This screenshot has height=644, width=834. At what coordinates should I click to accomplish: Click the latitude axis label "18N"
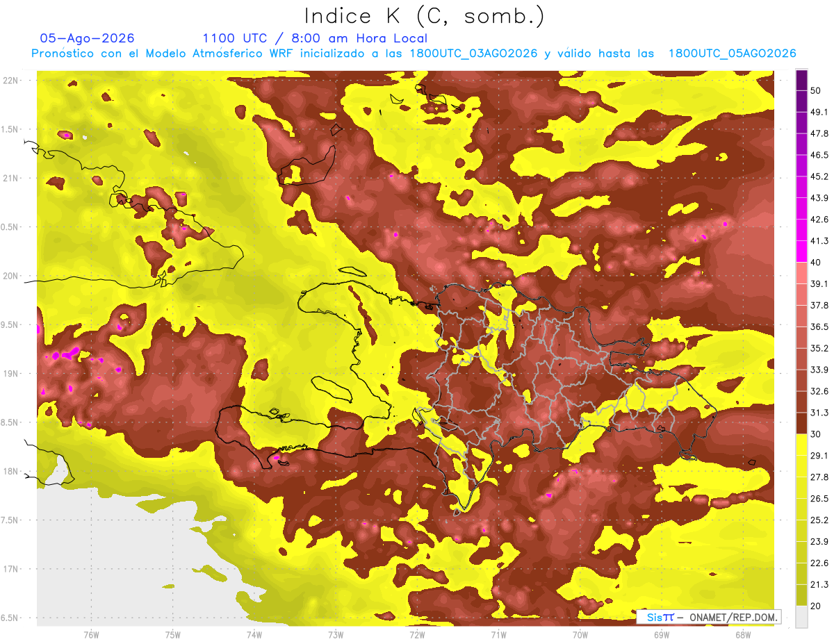point(12,472)
